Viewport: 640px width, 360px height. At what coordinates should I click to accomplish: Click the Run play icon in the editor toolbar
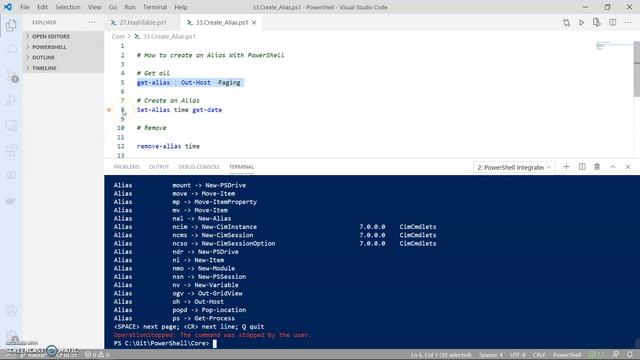pyautogui.click(x=581, y=22)
